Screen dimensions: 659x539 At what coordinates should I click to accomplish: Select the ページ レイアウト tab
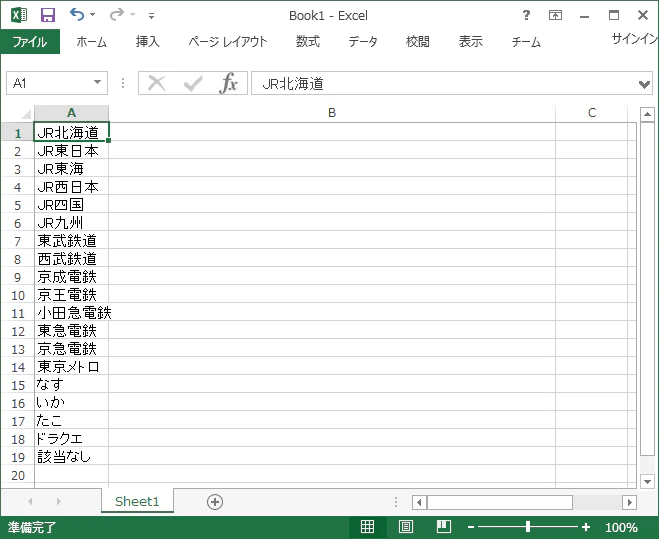coord(227,42)
